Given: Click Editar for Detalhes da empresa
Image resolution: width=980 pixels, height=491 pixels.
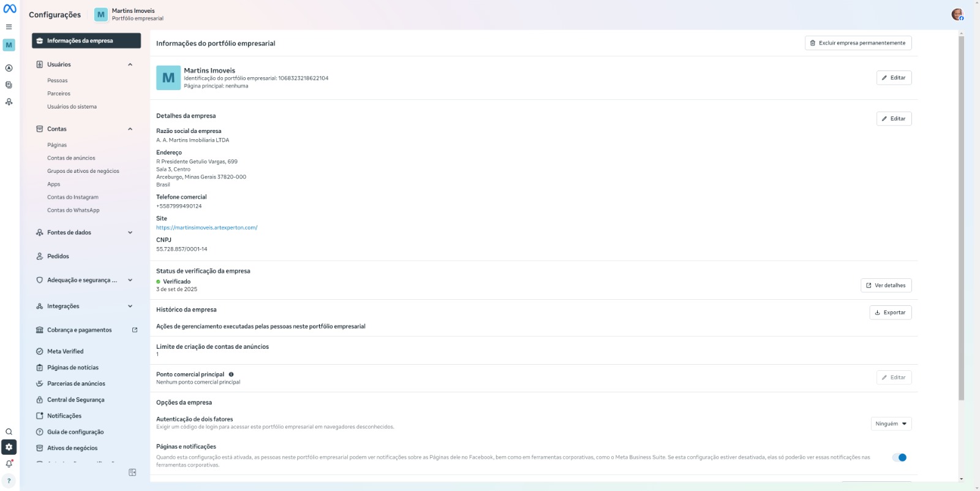Looking at the screenshot, I should (x=894, y=119).
